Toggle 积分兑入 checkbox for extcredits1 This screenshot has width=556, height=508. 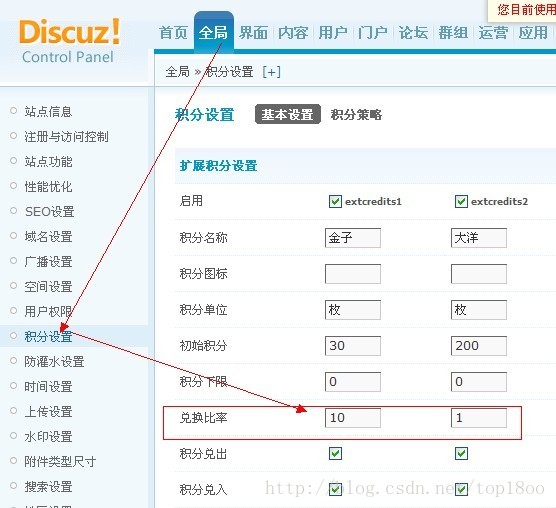[335, 490]
